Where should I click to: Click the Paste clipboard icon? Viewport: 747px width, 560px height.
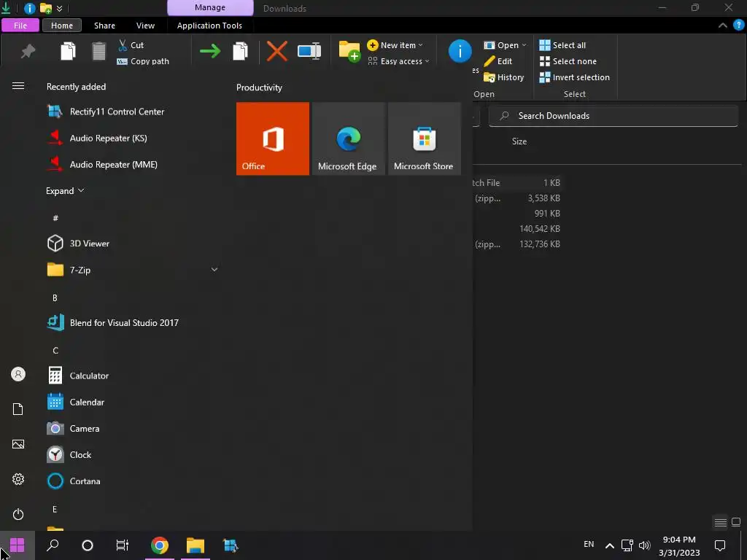[98, 51]
